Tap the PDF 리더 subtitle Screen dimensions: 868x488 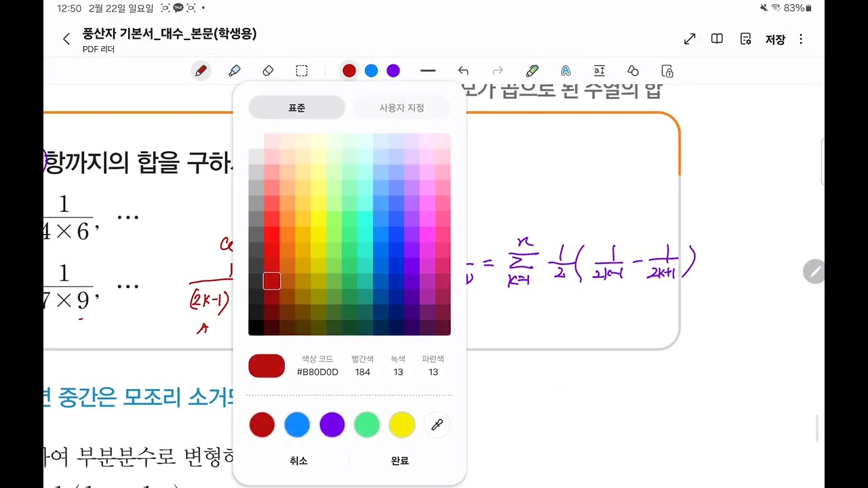coord(98,49)
